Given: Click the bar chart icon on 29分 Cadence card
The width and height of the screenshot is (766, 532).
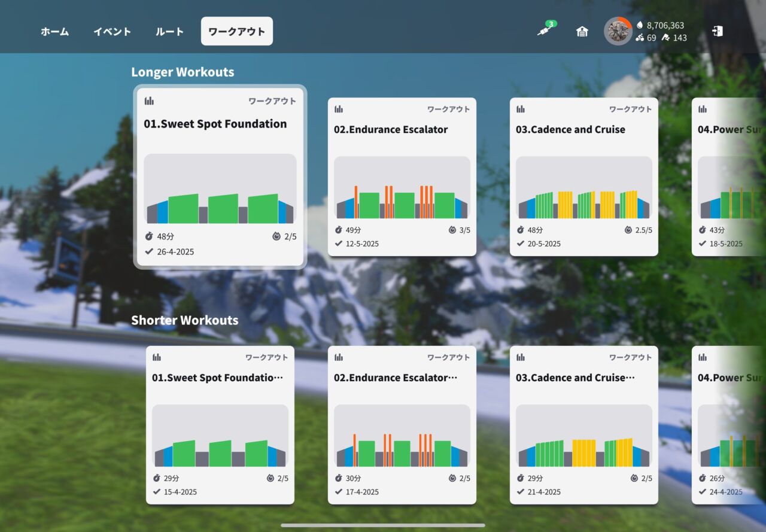Looking at the screenshot, I should click(x=521, y=357).
